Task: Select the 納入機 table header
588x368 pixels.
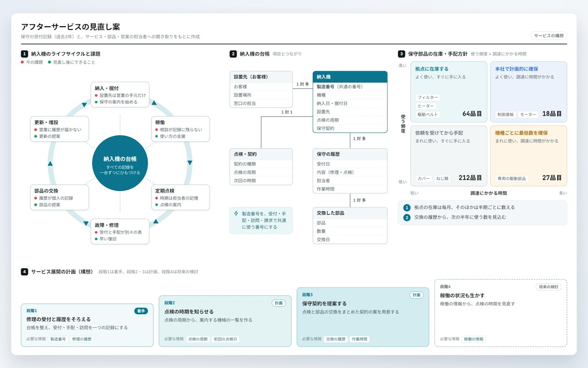Action: coord(350,77)
